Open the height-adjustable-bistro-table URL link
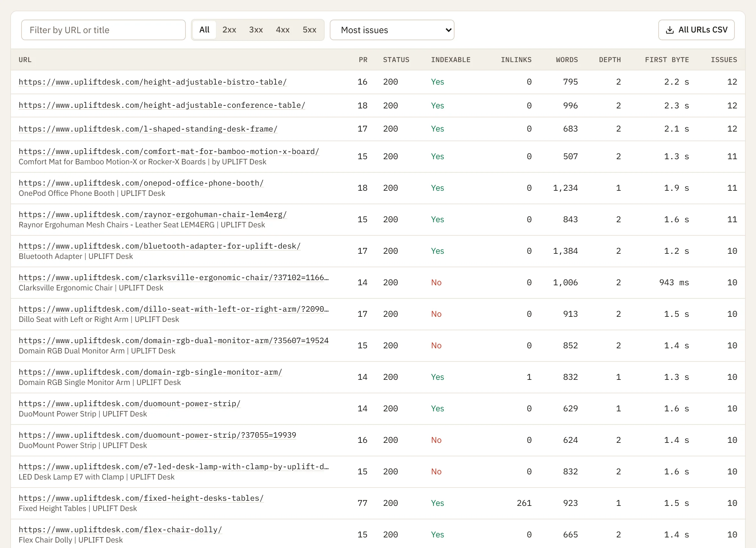Viewport: 756px width, 548px height. 153,82
